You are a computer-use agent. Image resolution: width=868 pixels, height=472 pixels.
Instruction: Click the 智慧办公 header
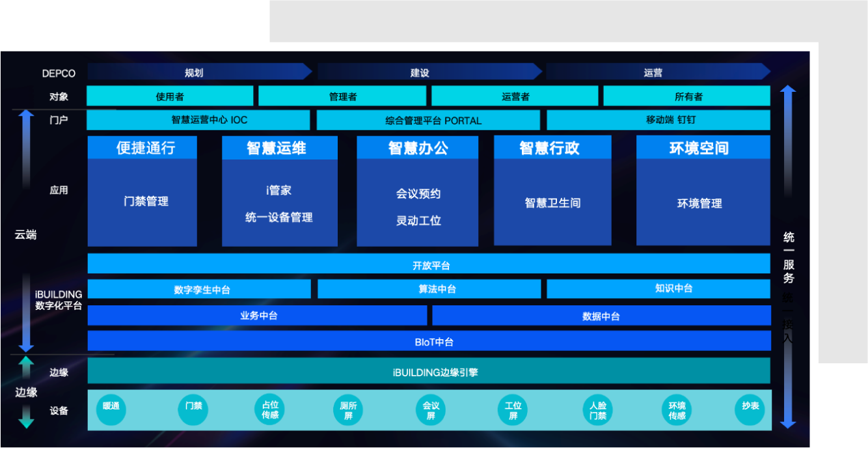pos(418,147)
